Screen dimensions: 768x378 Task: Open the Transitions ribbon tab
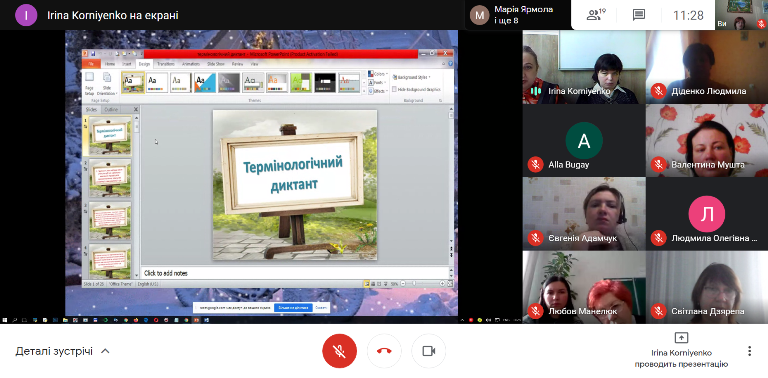pyautogui.click(x=166, y=64)
